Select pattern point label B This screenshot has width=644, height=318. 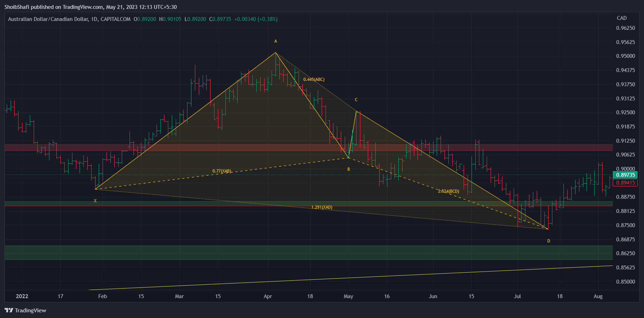tap(349, 169)
